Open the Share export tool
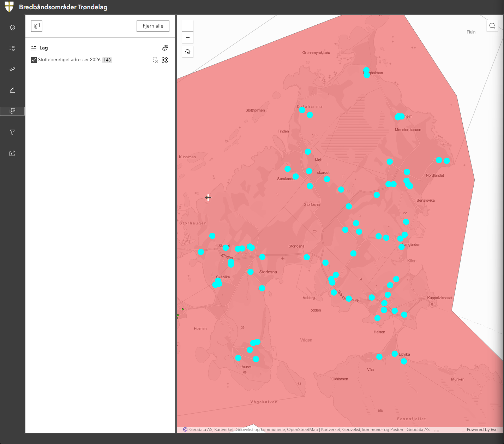This screenshot has width=504, height=444. pos(12,153)
